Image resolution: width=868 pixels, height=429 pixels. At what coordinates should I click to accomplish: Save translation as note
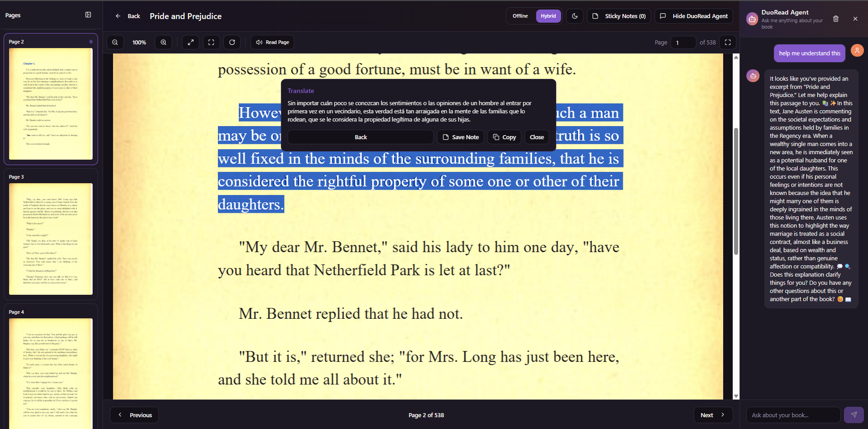(x=461, y=137)
